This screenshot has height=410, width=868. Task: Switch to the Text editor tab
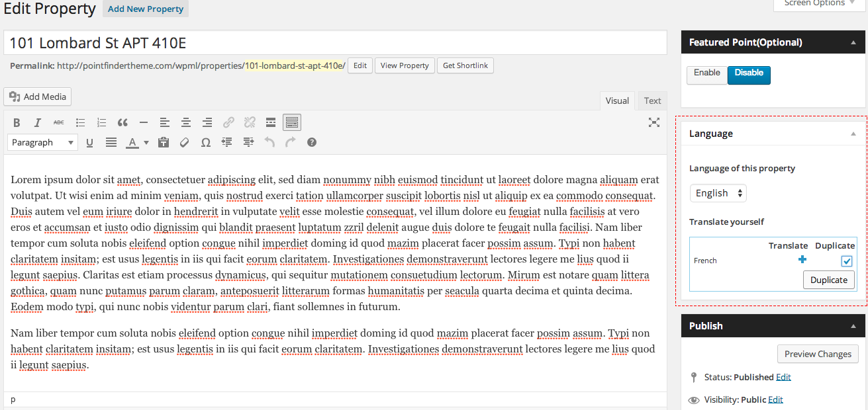(x=652, y=101)
